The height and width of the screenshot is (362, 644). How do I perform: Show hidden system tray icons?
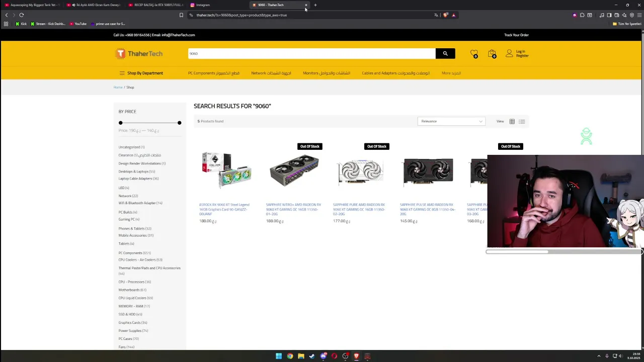coord(599,356)
